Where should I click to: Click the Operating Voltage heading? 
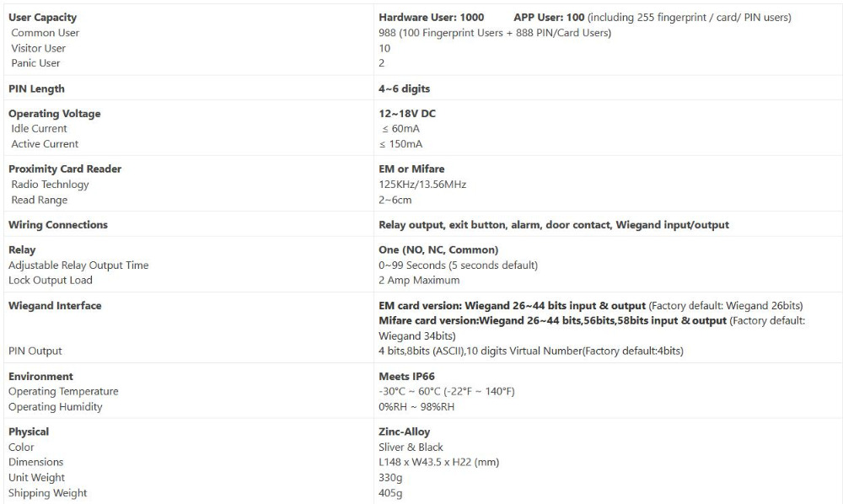click(x=54, y=114)
